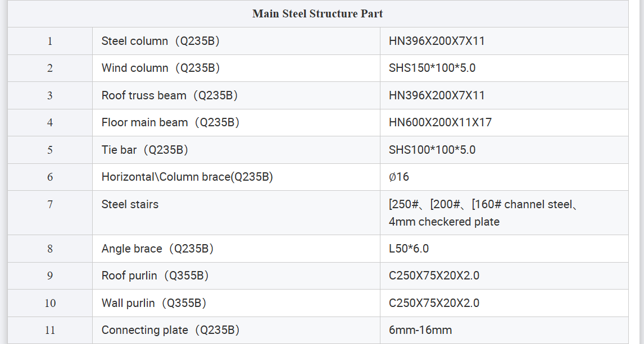Screen dimensions: 644x344
Task: Click the 'SHS150*100*5.0' value
Action: [x=432, y=68]
